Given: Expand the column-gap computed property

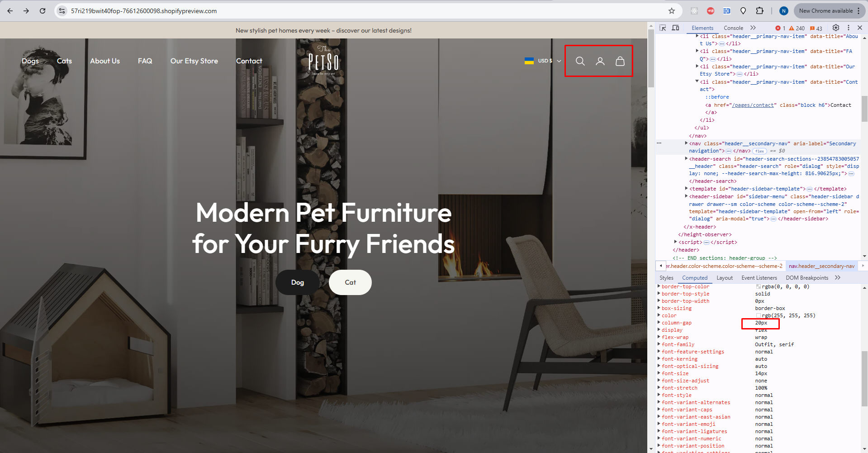Looking at the screenshot, I should [659, 323].
